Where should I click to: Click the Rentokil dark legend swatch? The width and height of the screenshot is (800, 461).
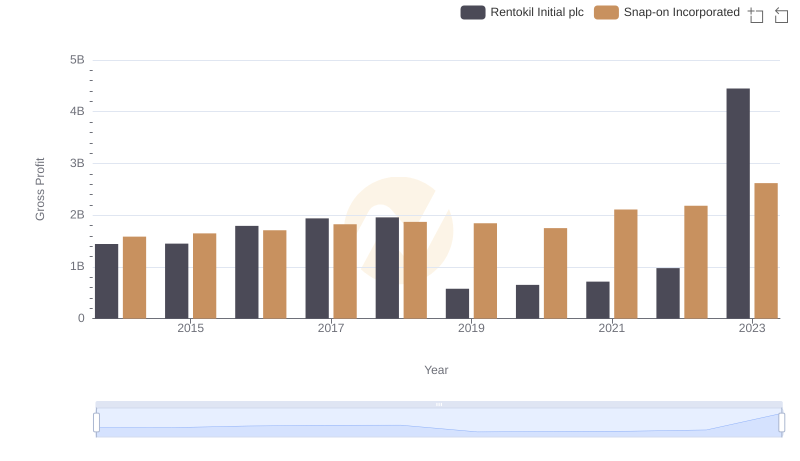473,12
